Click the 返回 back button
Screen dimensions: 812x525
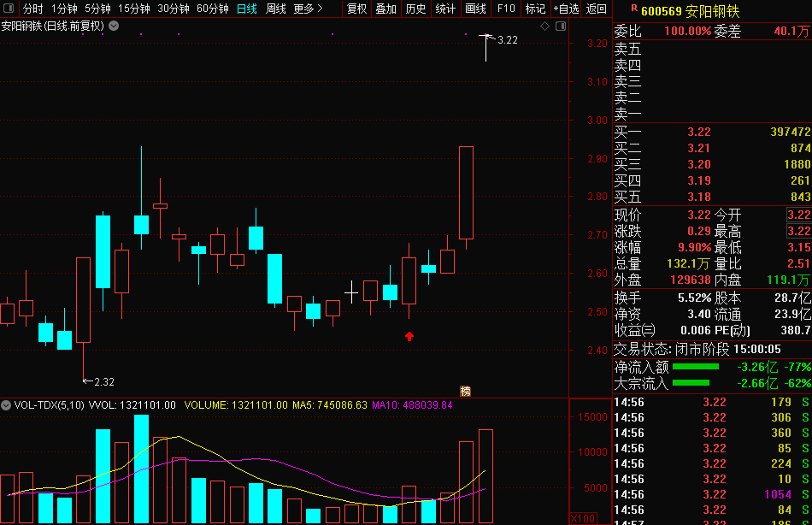coord(596,9)
